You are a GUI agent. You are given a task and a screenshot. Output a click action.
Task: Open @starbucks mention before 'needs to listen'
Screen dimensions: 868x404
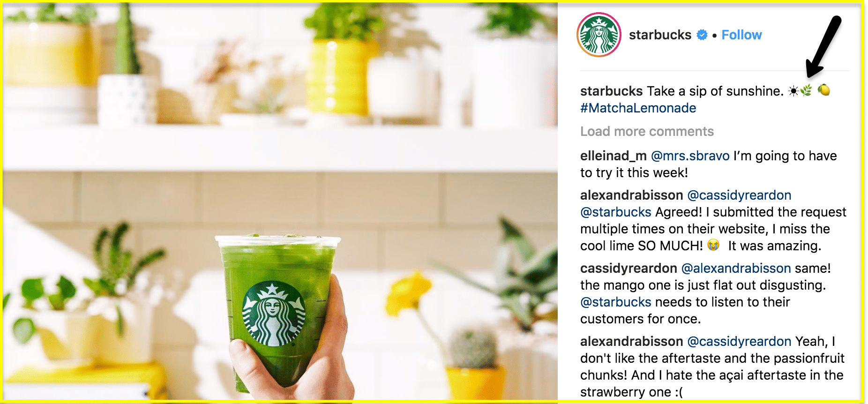point(616,302)
